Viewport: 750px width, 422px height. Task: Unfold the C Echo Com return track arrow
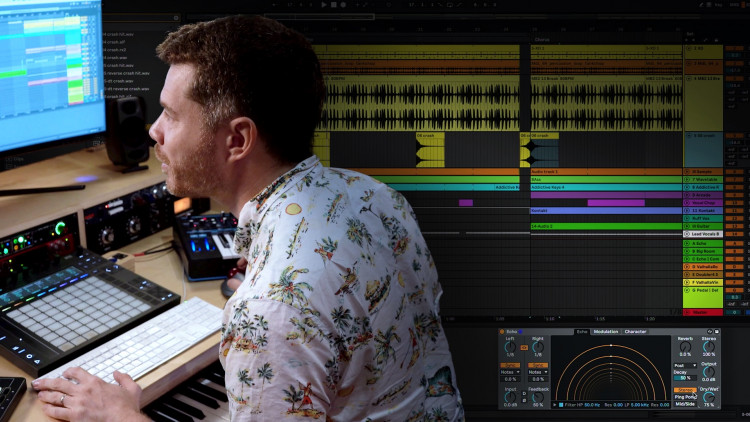coord(688,259)
